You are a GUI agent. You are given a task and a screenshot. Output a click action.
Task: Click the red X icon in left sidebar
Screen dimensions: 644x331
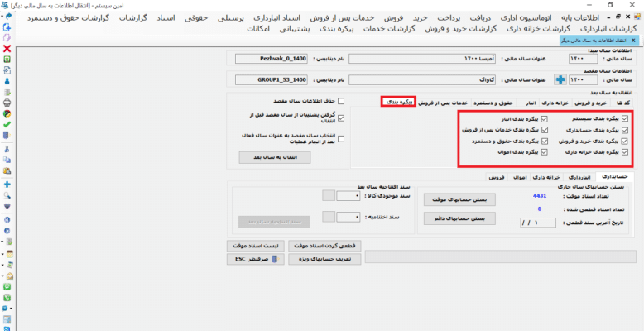[7, 49]
